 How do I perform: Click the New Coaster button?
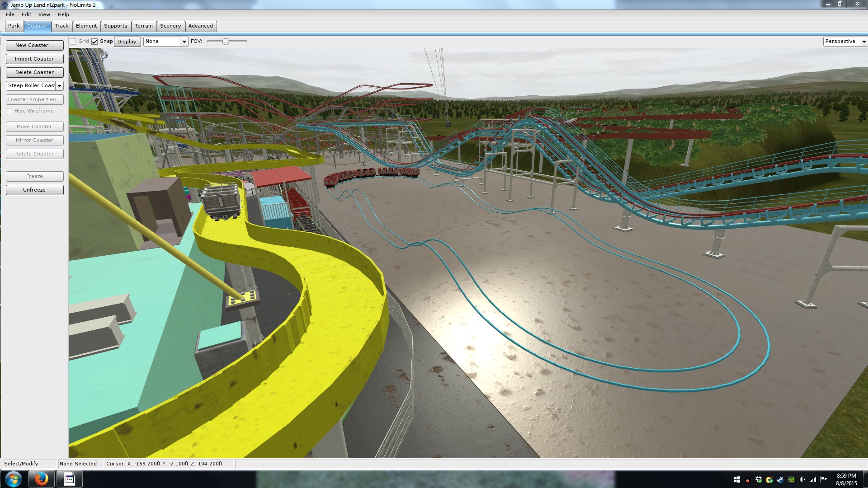tap(34, 45)
